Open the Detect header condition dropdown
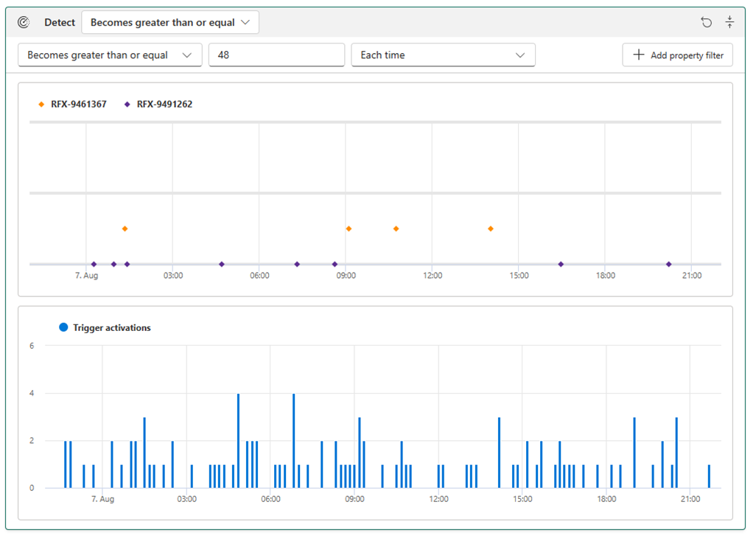This screenshot has height=544, width=756. pos(170,22)
